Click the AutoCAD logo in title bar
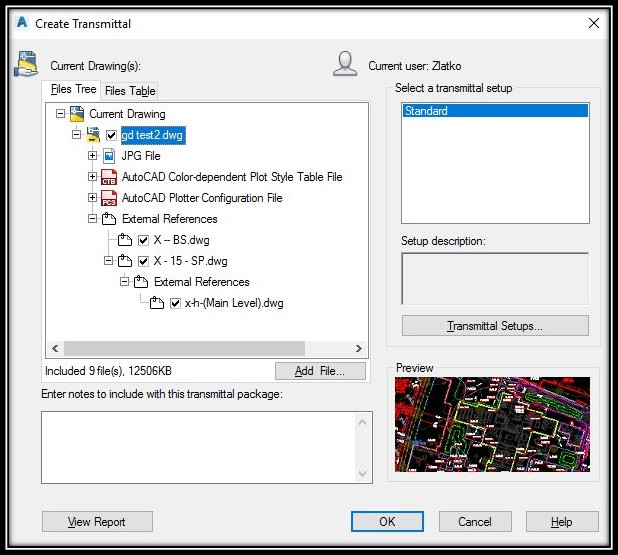 click(x=22, y=22)
